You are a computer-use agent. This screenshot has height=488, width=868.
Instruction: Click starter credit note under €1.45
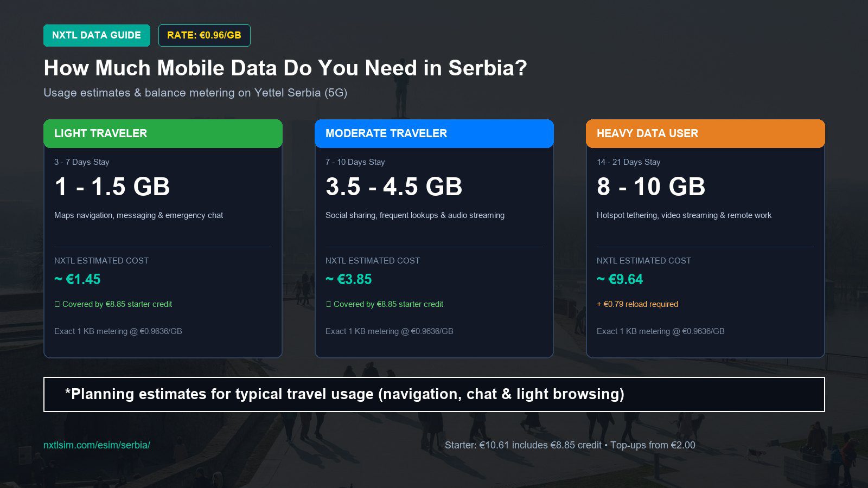[113, 304]
